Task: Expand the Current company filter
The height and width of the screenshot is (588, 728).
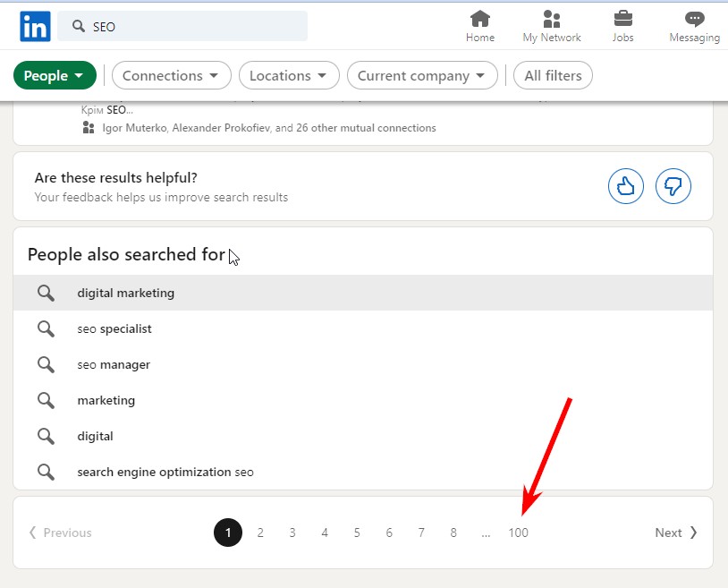Action: pos(421,75)
